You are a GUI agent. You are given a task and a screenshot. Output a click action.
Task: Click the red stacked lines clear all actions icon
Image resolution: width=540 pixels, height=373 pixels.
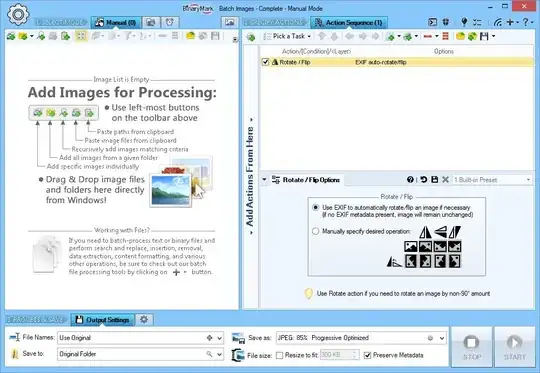445,36
